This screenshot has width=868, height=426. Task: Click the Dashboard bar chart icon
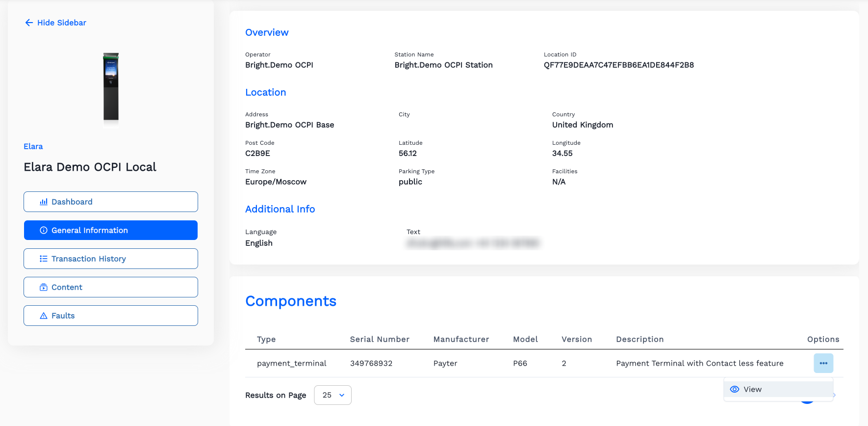[x=44, y=202]
